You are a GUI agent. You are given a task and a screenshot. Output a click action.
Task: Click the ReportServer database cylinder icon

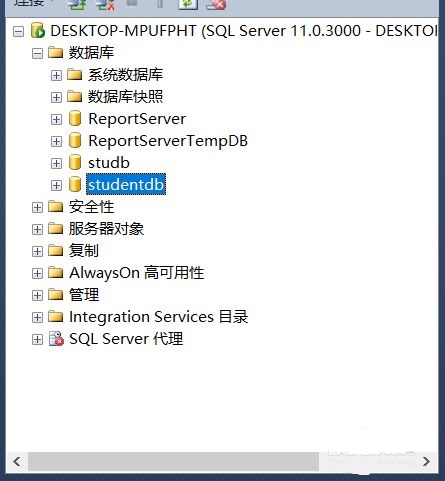[x=75, y=119]
